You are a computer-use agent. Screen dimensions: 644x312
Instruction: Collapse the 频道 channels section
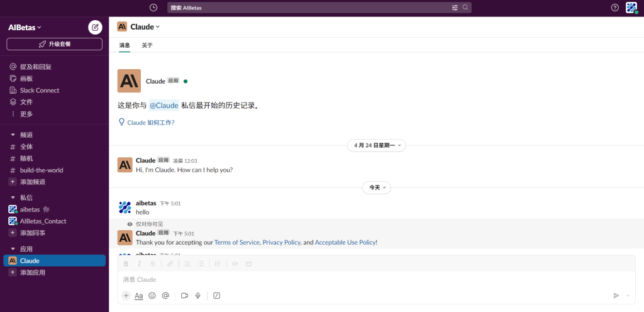tap(13, 135)
